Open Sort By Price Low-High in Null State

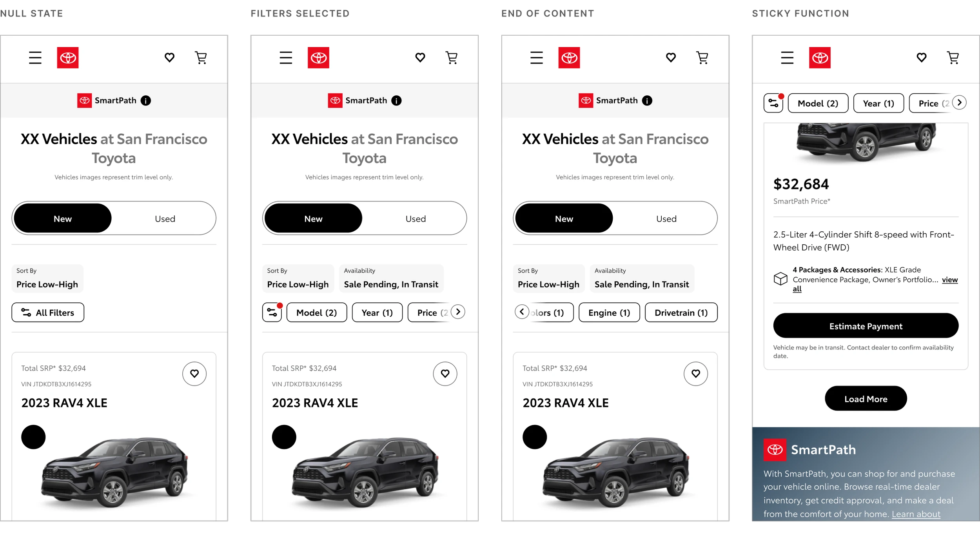click(47, 278)
